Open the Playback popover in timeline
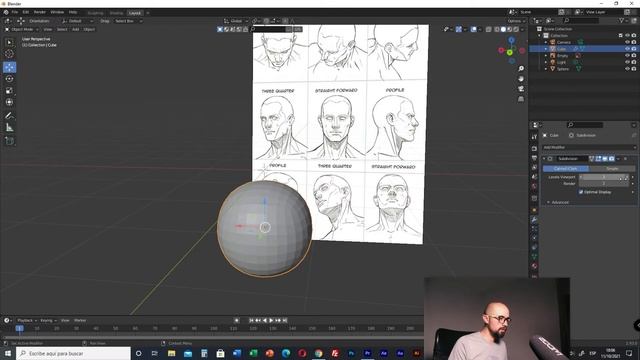Screen dimensions: 640x360 coord(27,320)
